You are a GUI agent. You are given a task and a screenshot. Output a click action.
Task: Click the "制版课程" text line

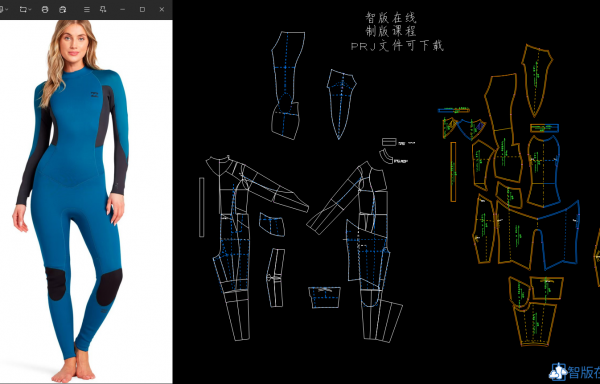(x=391, y=31)
